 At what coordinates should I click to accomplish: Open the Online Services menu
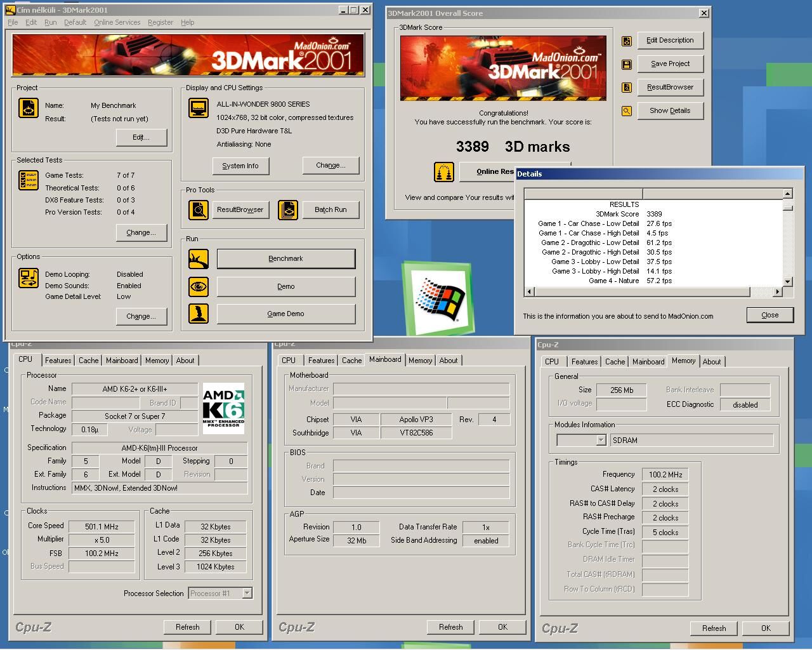pos(117,22)
